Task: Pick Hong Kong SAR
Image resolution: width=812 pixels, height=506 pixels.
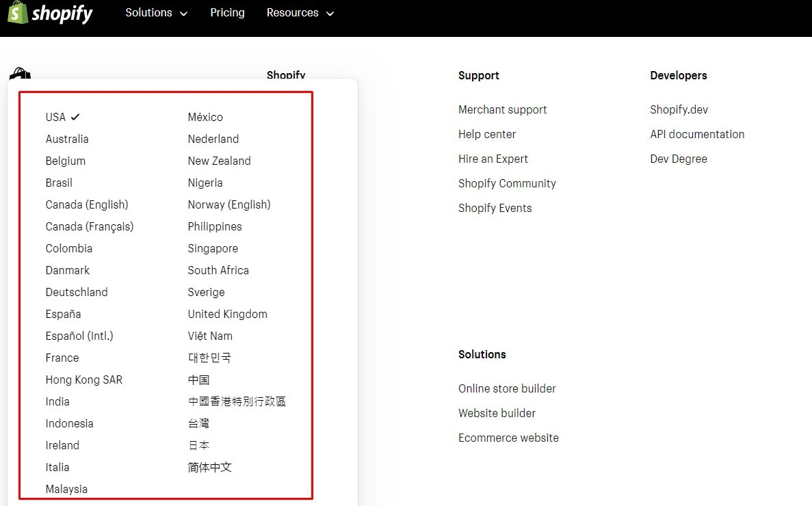Action: (x=84, y=379)
